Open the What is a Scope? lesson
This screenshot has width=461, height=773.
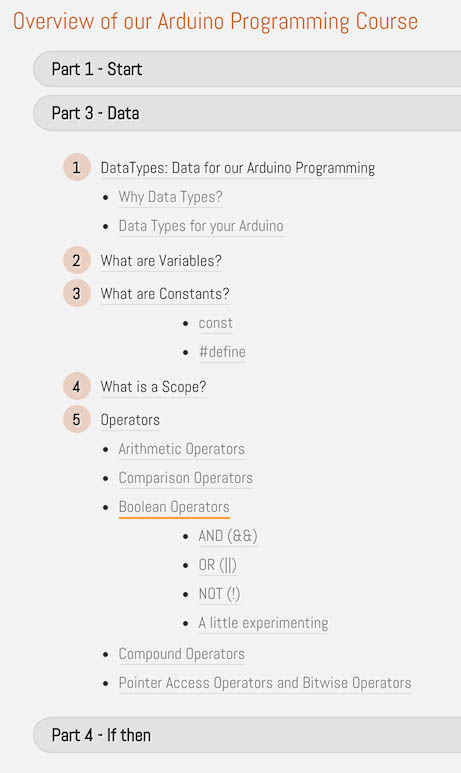153,387
